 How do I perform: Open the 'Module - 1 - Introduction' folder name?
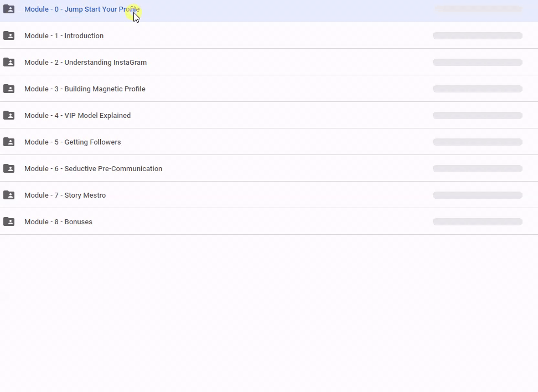pyautogui.click(x=64, y=36)
